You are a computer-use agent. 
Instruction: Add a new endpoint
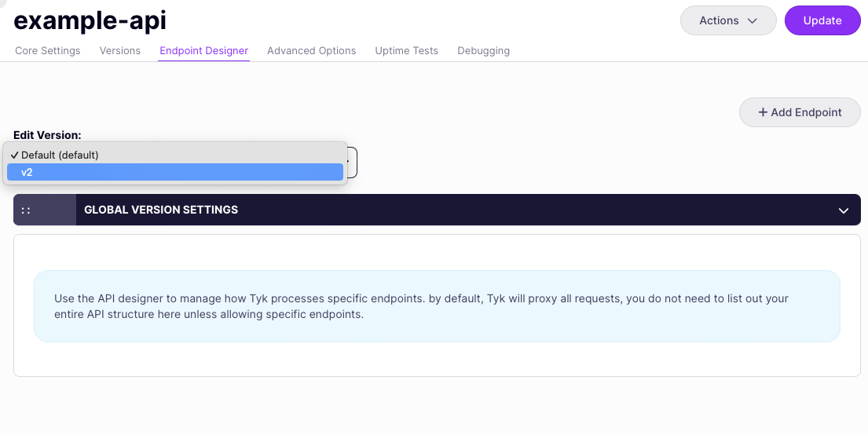[800, 112]
